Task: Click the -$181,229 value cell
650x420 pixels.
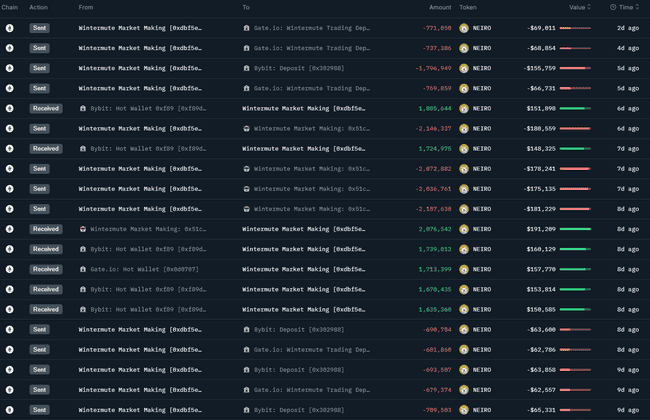Action: (x=540, y=209)
